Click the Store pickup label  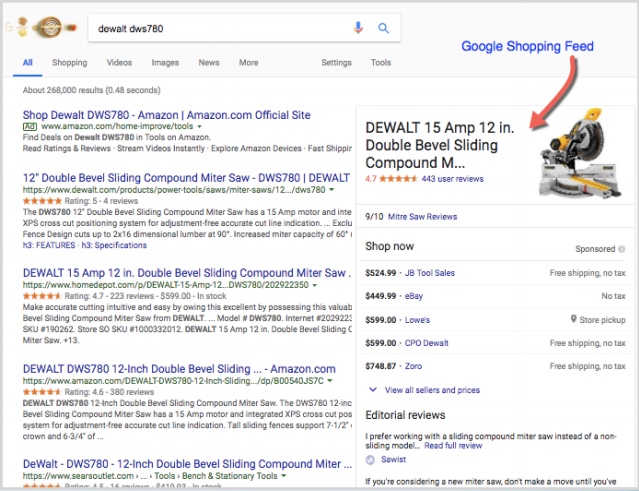602,320
